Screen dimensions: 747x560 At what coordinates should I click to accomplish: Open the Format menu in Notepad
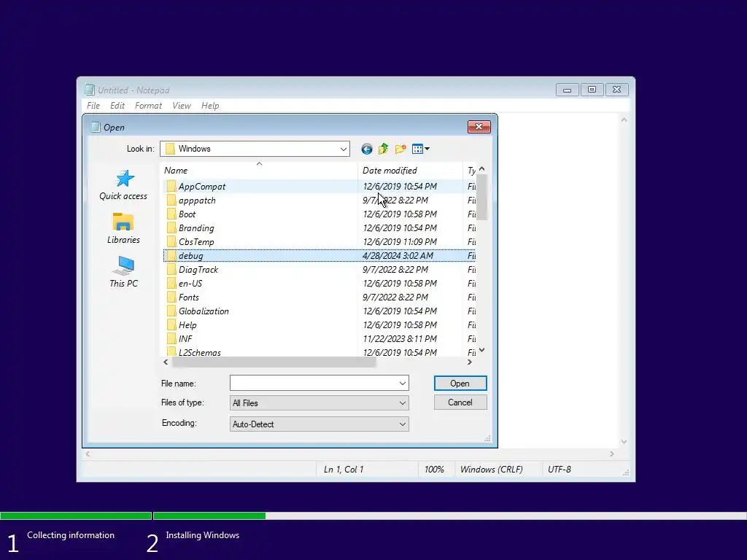click(148, 106)
